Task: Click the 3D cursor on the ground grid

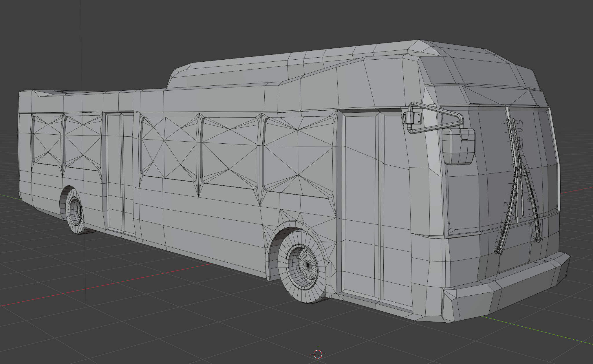Action: coord(318,354)
